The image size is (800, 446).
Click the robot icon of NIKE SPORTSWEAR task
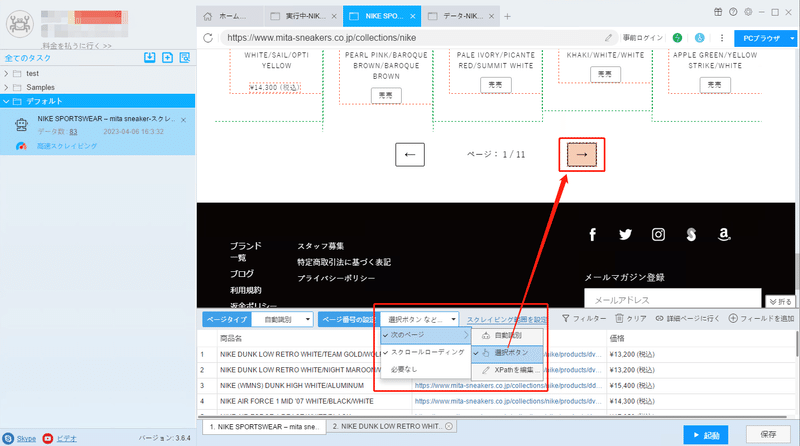pos(21,125)
